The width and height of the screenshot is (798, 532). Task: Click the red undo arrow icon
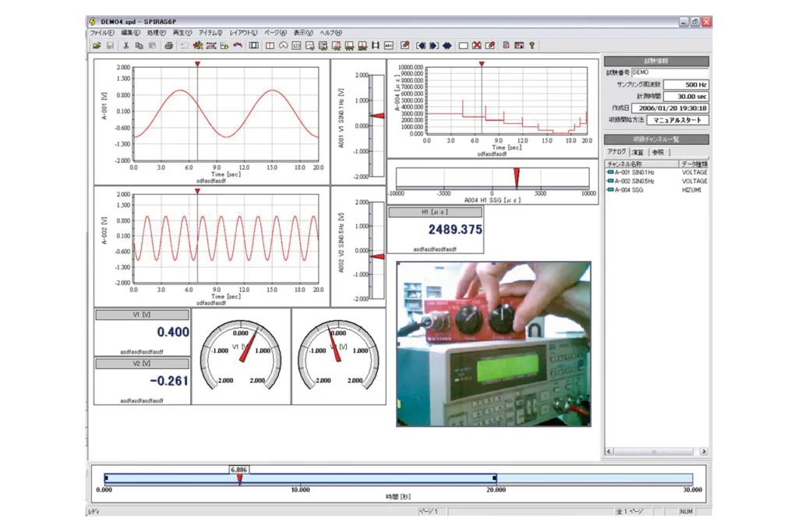[238, 46]
